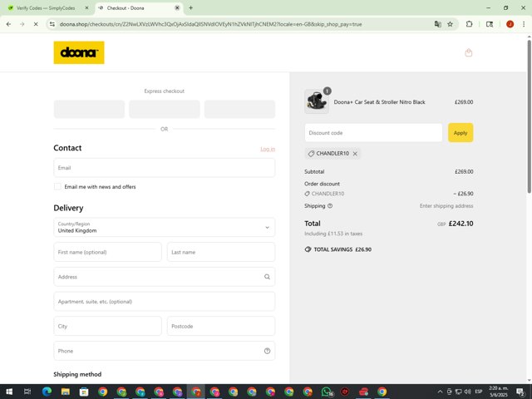This screenshot has height=399, width=532.
Task: Click the yellow Apply button
Action: click(x=461, y=133)
